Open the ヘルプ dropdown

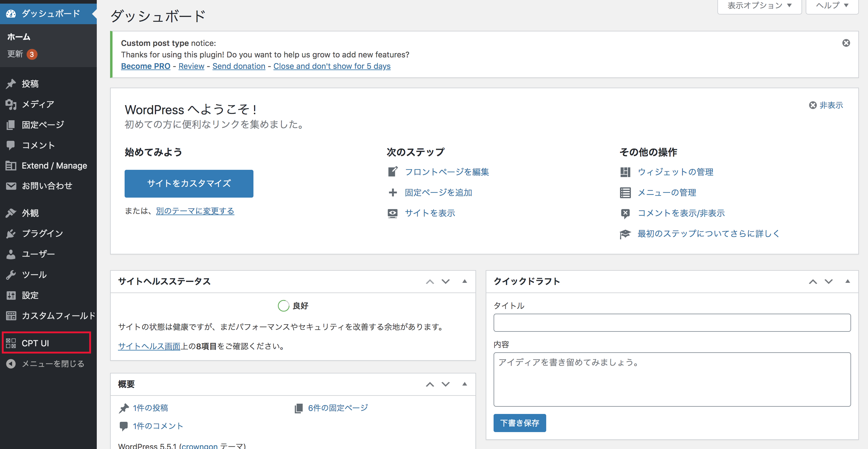tap(832, 6)
